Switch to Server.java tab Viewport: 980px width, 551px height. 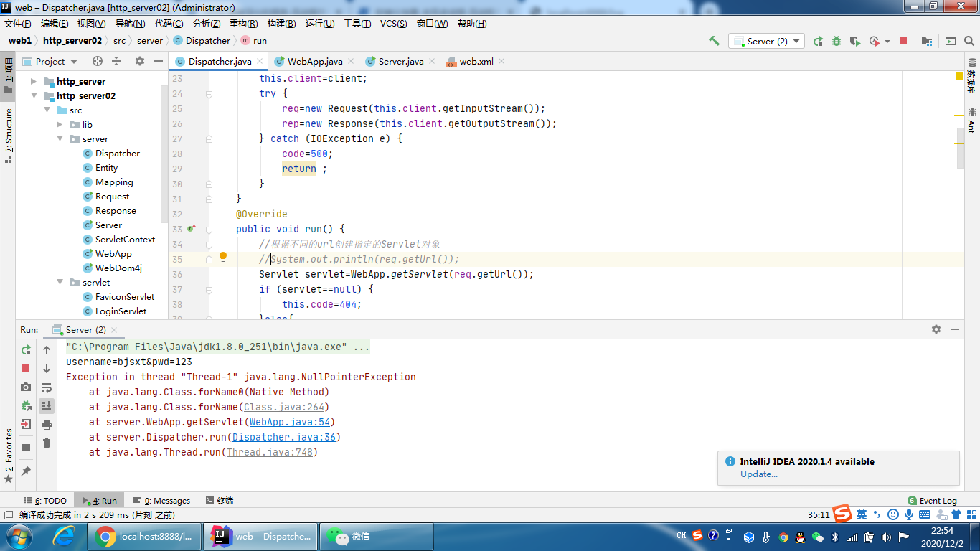tap(400, 61)
